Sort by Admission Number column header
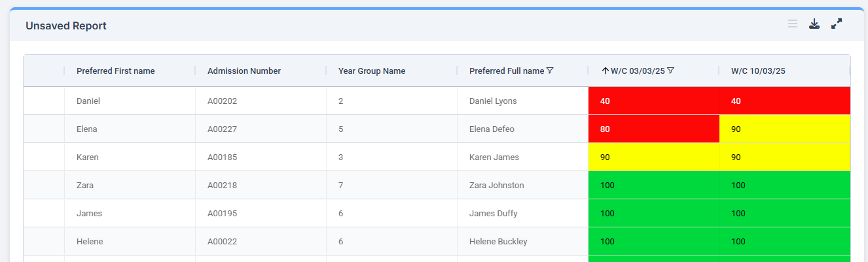This screenshot has width=868, height=262. [x=244, y=71]
